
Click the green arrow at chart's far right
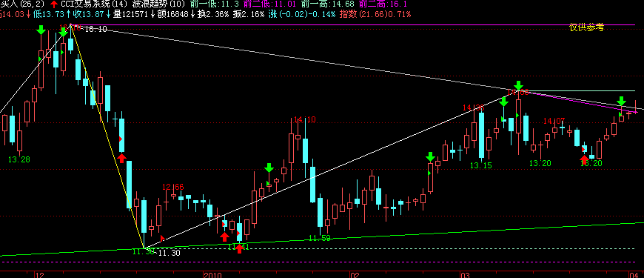click(x=622, y=100)
